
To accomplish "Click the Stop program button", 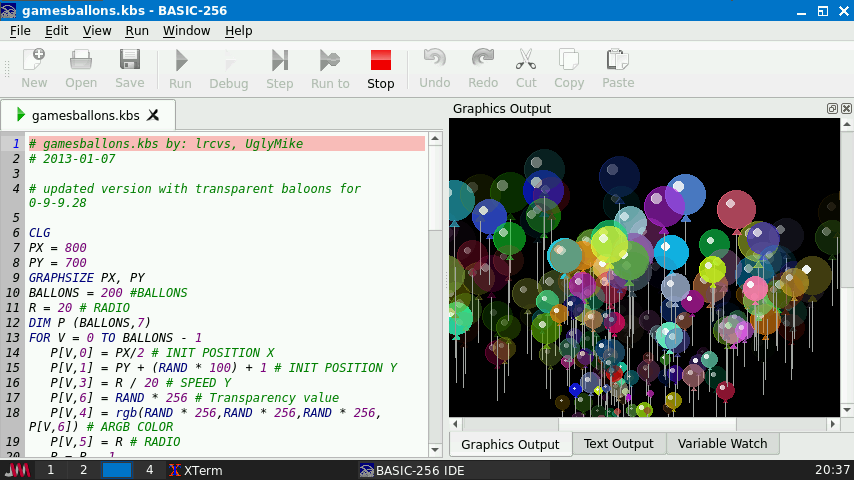I will tap(380, 69).
